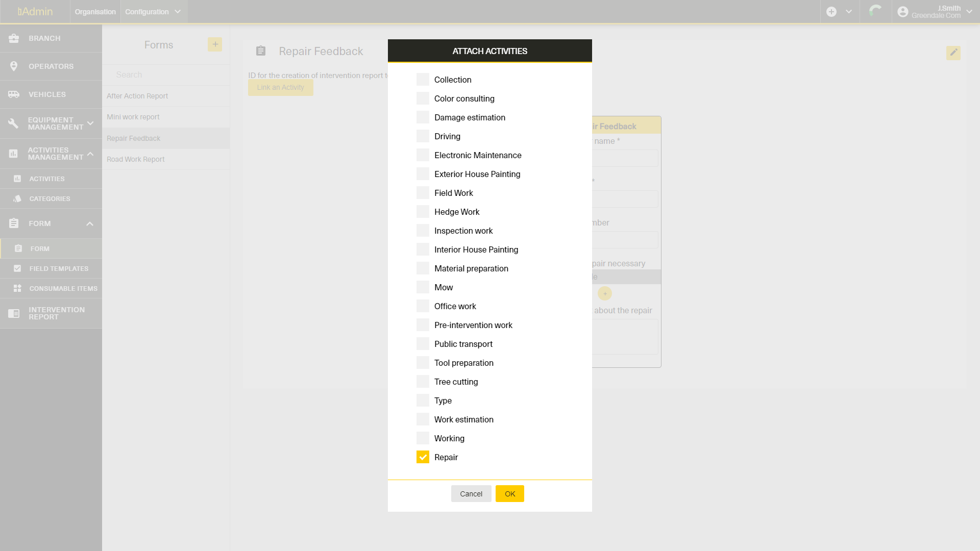Open the Configuration dropdown menu
The width and height of the screenshot is (980, 551).
pos(153,12)
